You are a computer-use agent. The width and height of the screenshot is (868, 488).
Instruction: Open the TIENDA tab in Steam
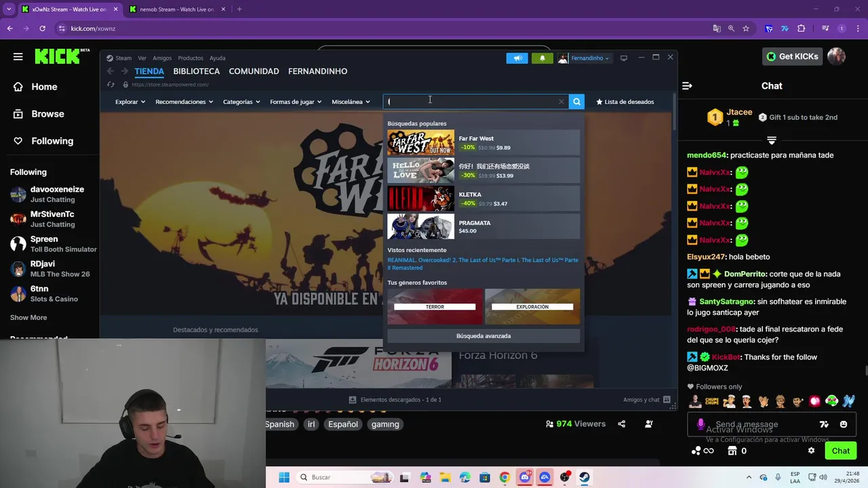click(x=149, y=71)
